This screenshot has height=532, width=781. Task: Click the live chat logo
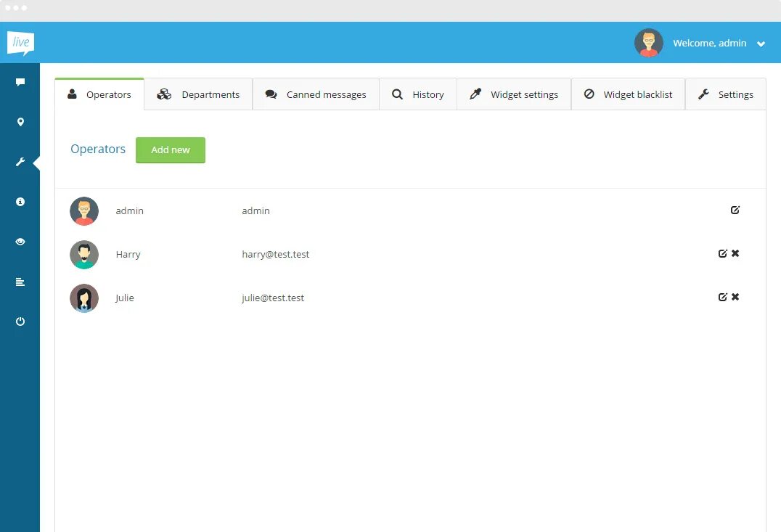click(20, 43)
